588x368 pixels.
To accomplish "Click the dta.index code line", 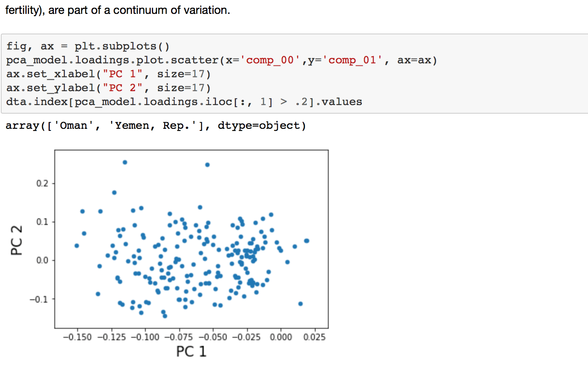I will coord(184,102).
